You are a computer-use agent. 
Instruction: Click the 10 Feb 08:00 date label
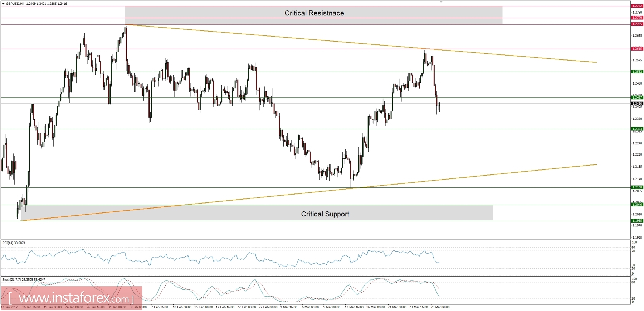pyautogui.click(x=182, y=307)
